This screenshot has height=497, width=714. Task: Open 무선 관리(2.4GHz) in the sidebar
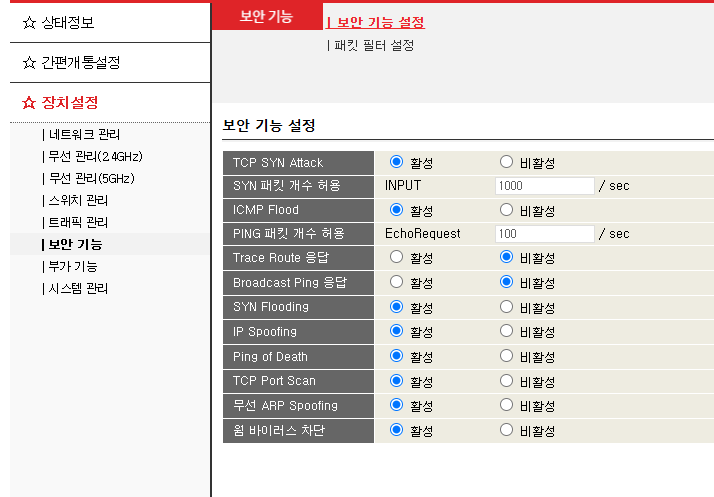[95, 156]
